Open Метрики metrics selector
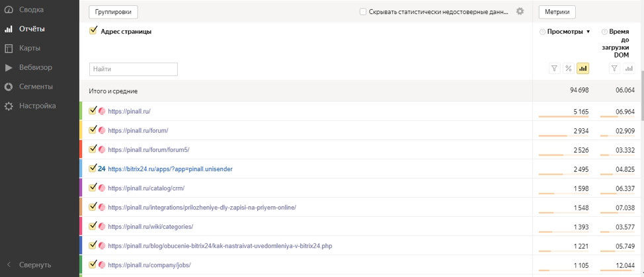Image resolution: width=644 pixels, height=277 pixels. pyautogui.click(x=557, y=12)
